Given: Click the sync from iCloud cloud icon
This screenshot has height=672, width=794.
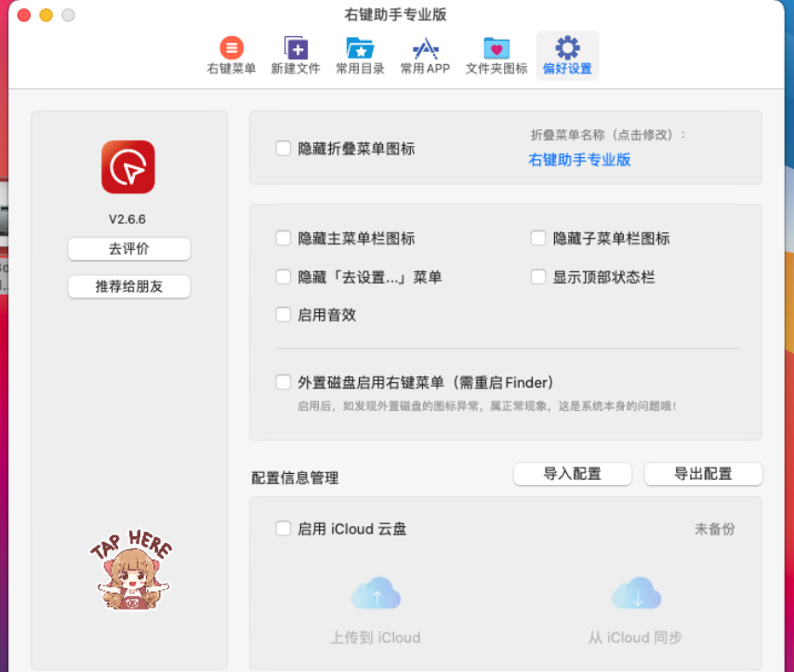Looking at the screenshot, I should pyautogui.click(x=637, y=593).
